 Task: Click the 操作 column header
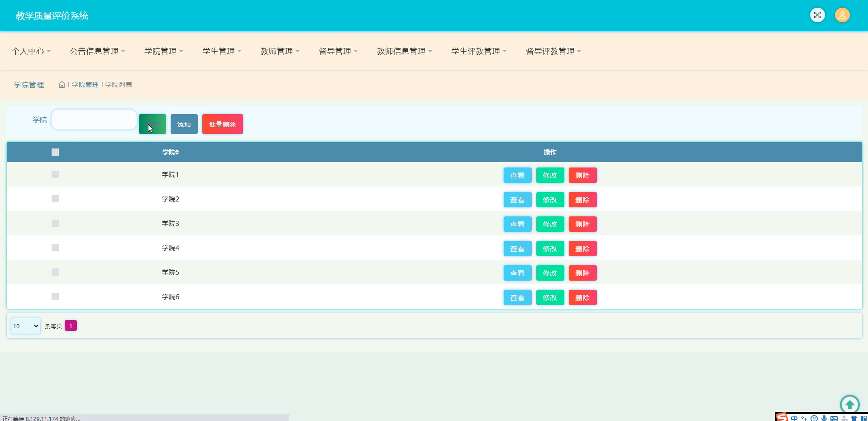coord(550,152)
